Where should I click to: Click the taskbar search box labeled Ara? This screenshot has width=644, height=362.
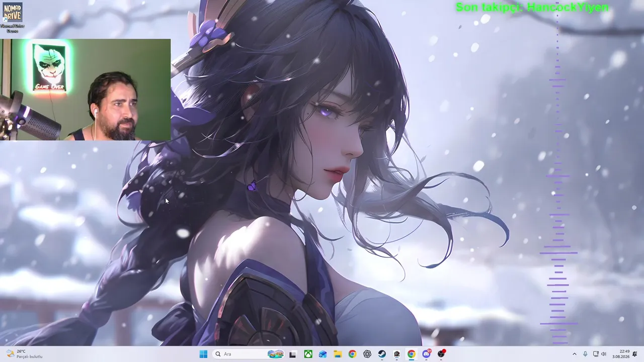249,354
